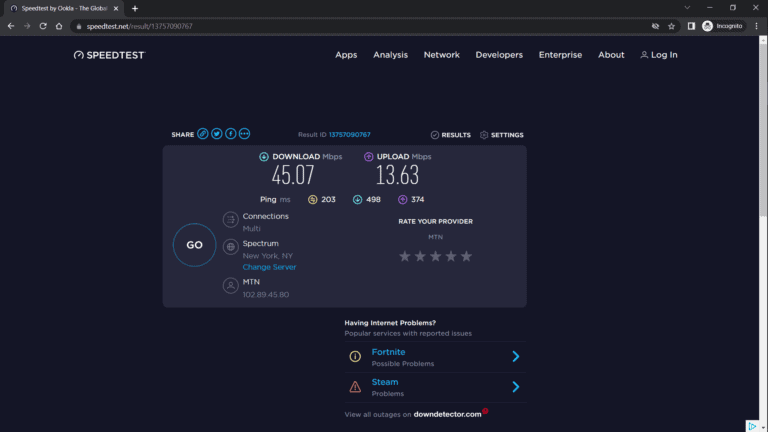
Task: Expand the Steam problems entry
Action: [515, 387]
